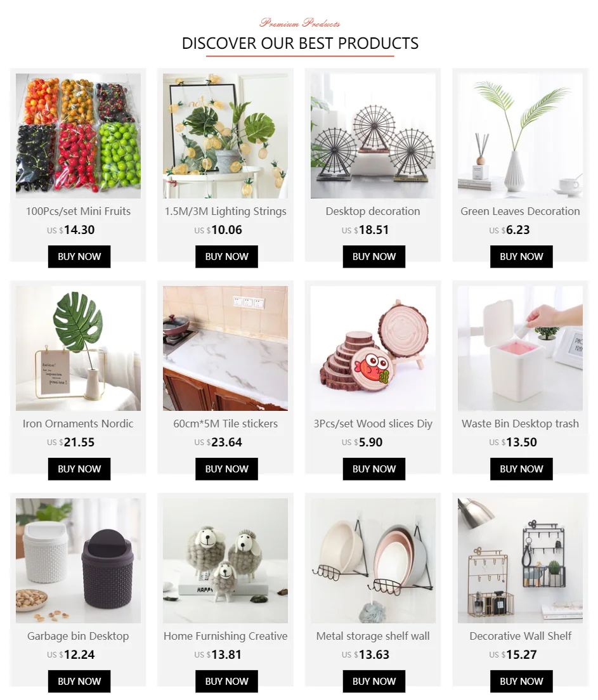Buy the Green Leaves Decoration item
Viewport: 598px width, 700px height.
tap(521, 257)
